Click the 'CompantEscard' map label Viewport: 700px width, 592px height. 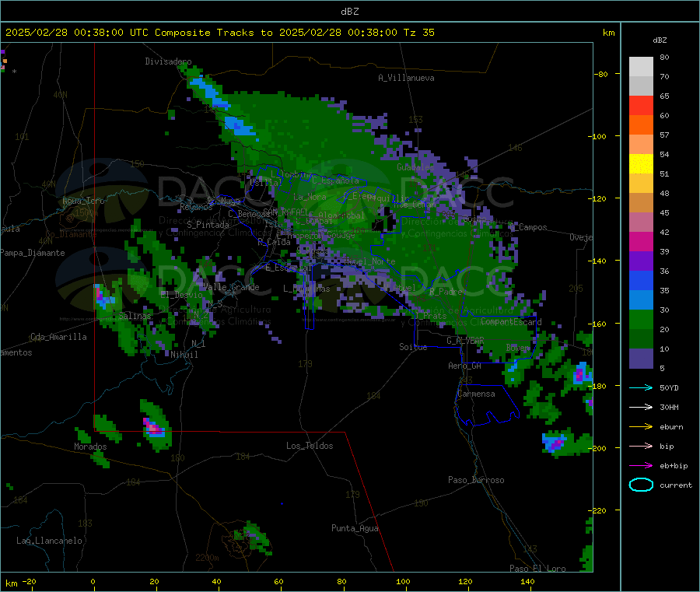tap(511, 322)
